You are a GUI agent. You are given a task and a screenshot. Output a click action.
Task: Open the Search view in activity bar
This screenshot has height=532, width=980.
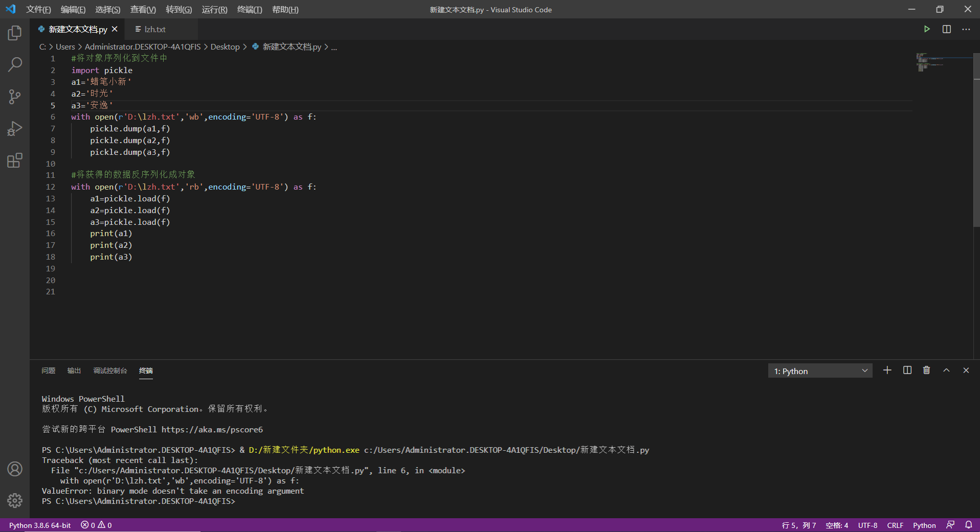(x=15, y=64)
